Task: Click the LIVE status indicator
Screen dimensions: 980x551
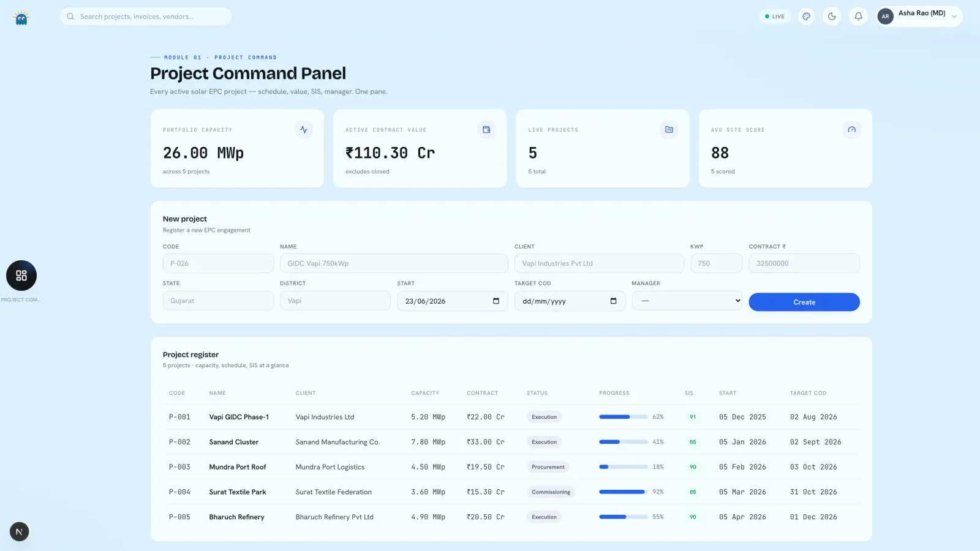Action: tap(775, 17)
